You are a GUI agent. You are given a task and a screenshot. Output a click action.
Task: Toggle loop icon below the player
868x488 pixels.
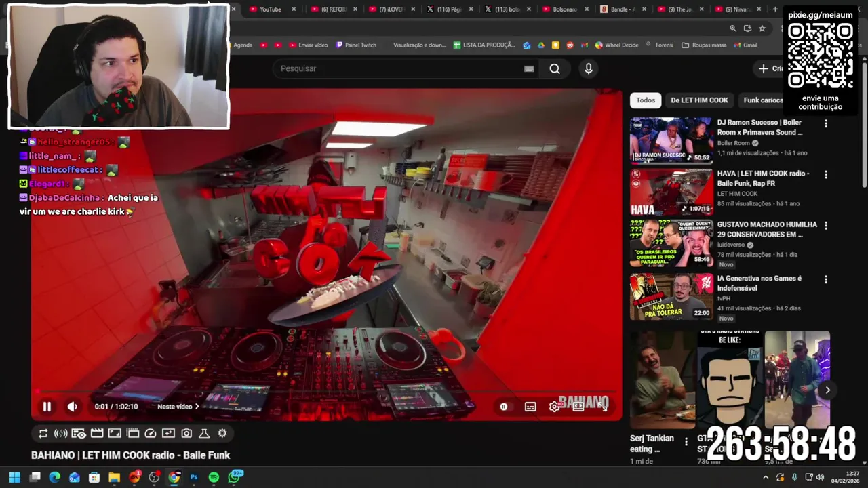click(43, 433)
